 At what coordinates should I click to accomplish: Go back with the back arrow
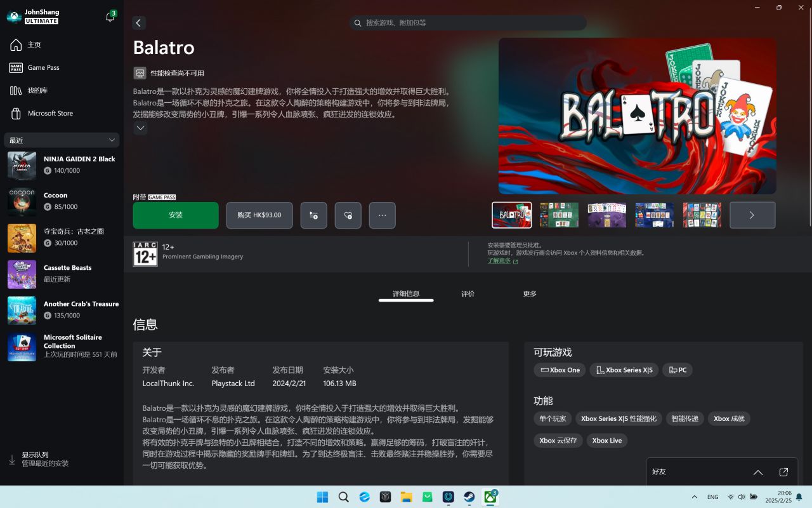[x=139, y=23]
